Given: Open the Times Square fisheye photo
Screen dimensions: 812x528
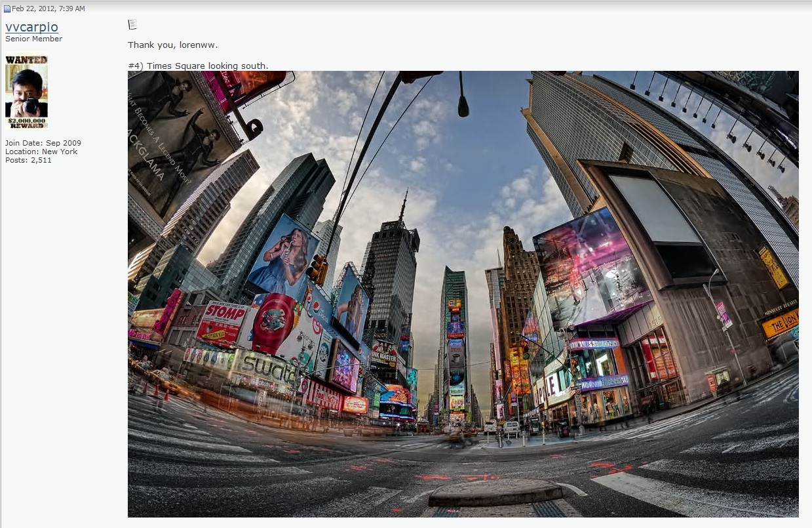Looking at the screenshot, I should tap(463, 294).
